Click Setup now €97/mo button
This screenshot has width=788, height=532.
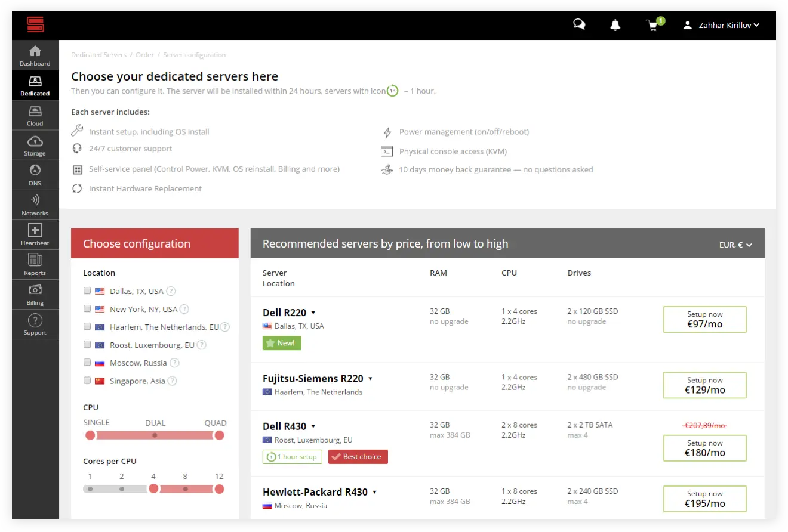click(705, 320)
